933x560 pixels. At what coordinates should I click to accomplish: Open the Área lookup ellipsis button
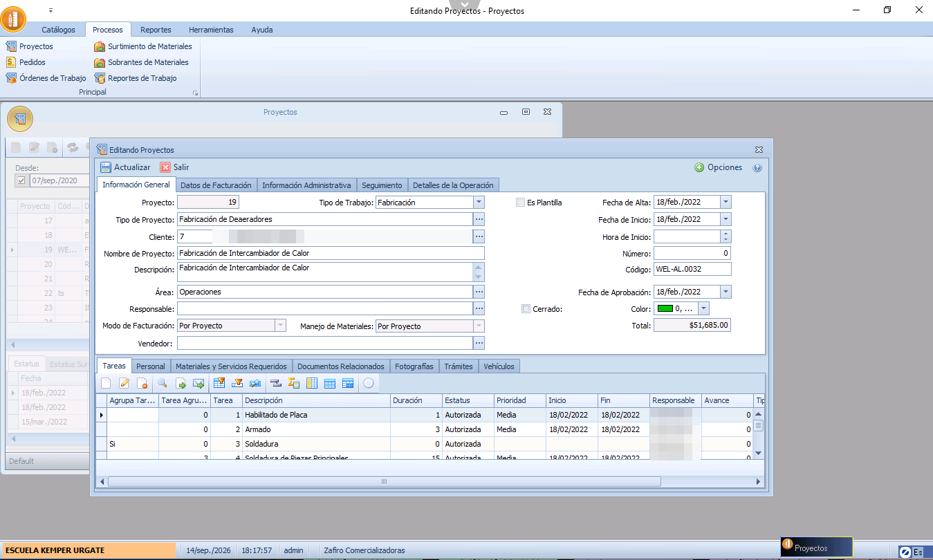pos(479,292)
